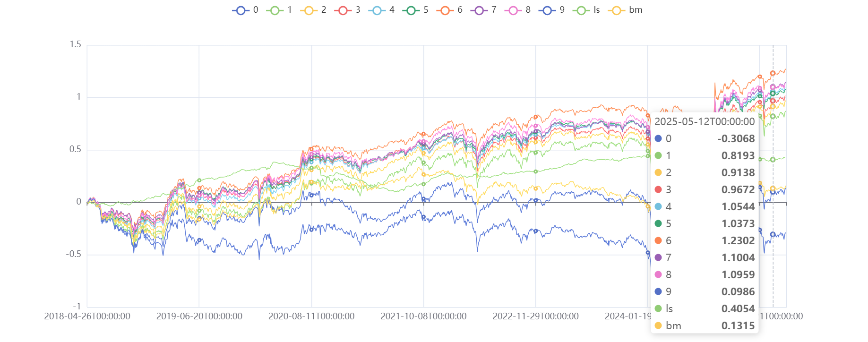Image resolution: width=868 pixels, height=342 pixels.
Task: Click orange series 6 point on dashed line
Action: pyautogui.click(x=773, y=73)
